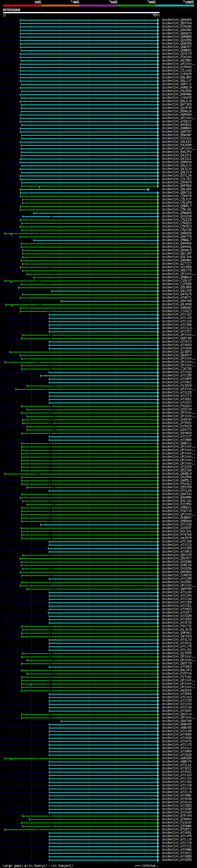Select hit label UniRef100_A5K7I5
197x868 pixels.
tap(177, 271)
